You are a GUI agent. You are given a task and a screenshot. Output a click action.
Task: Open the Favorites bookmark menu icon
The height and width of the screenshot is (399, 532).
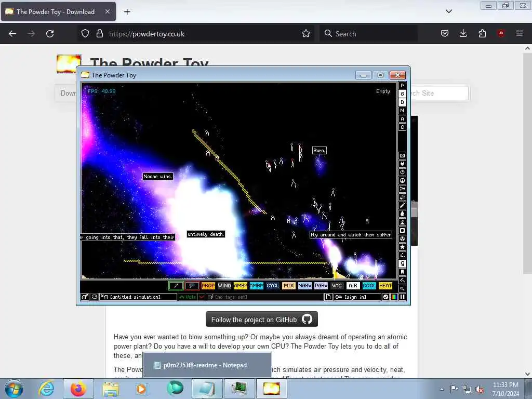click(402, 272)
